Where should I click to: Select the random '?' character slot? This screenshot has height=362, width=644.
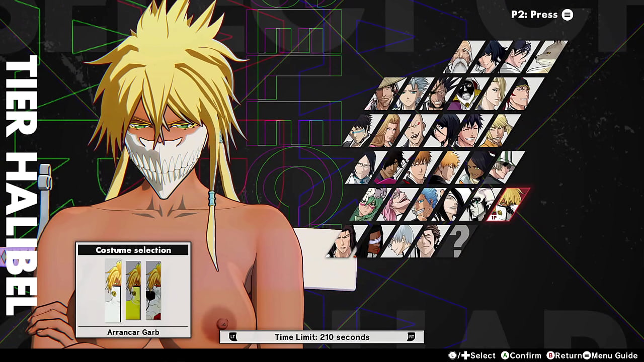point(458,240)
